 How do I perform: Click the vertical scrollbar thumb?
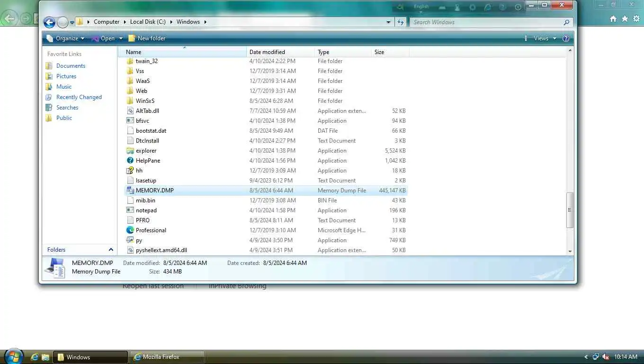pyautogui.click(x=570, y=210)
